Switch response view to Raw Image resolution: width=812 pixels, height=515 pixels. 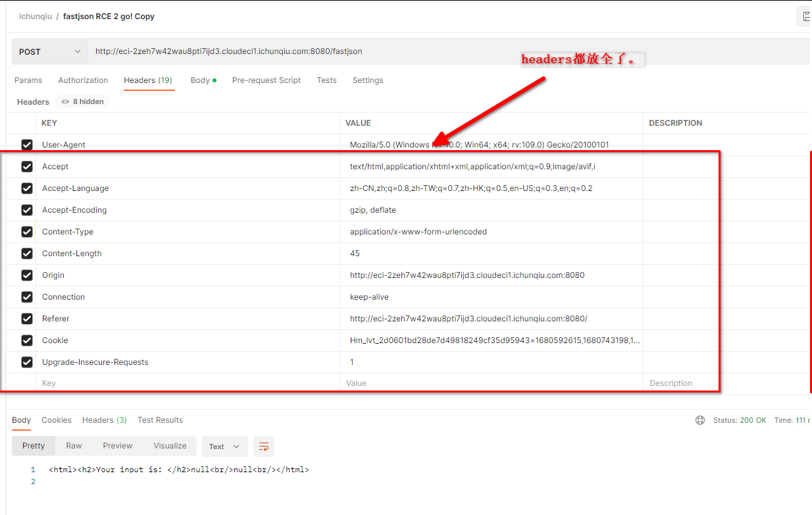coord(74,446)
